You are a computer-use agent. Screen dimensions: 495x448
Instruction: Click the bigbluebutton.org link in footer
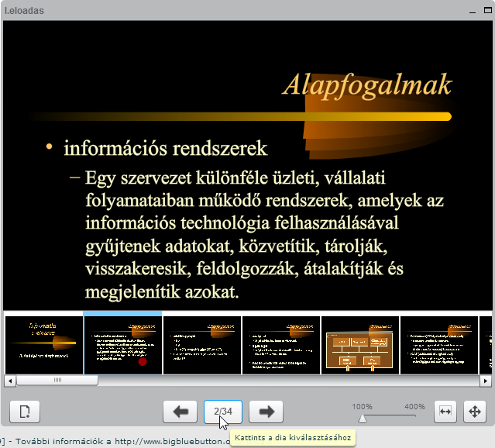[173, 441]
